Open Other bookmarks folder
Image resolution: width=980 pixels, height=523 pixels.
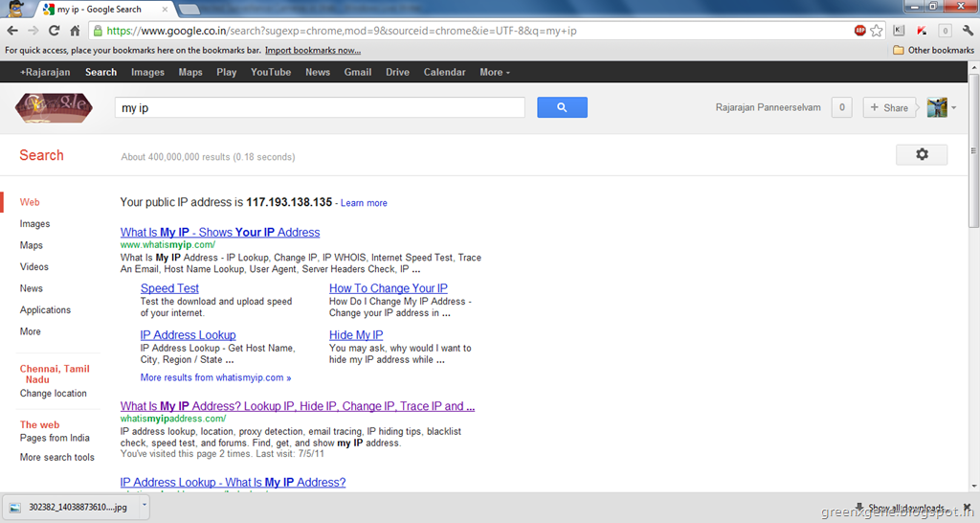tap(934, 50)
